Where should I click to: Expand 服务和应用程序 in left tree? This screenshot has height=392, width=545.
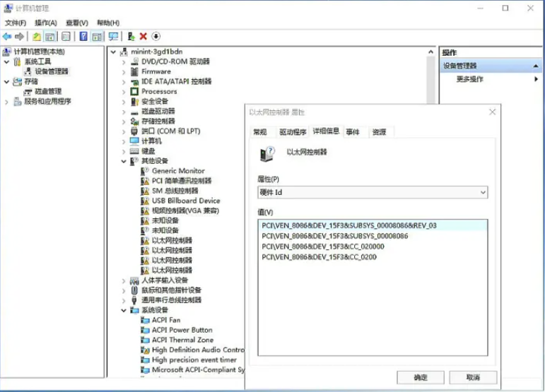(8, 101)
